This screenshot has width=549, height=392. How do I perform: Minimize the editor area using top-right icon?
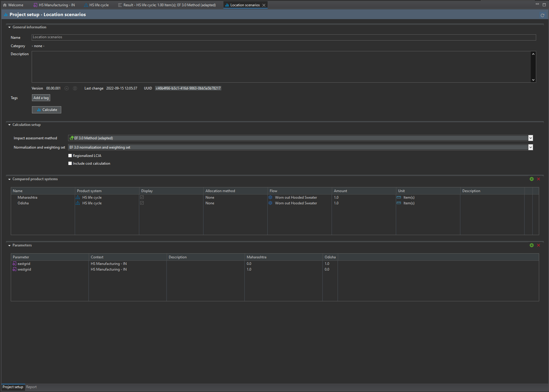point(537,4)
